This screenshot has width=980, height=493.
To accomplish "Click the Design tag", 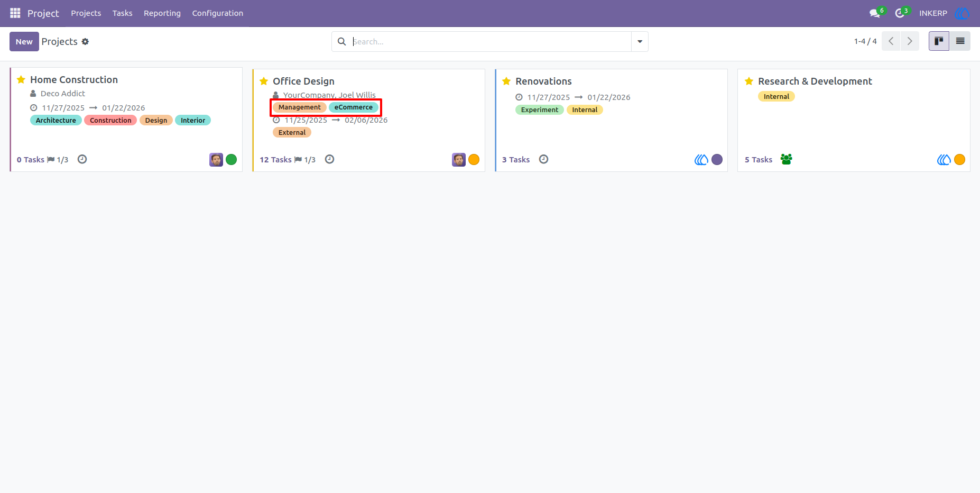I will 156,120.
